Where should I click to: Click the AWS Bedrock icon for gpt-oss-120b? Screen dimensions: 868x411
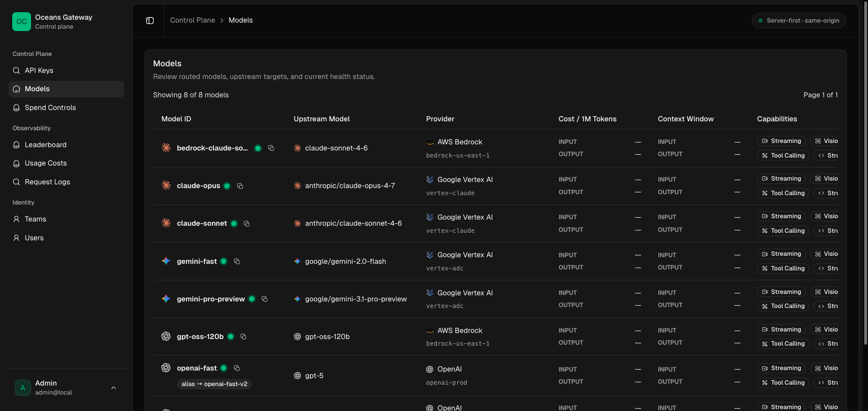(430, 331)
